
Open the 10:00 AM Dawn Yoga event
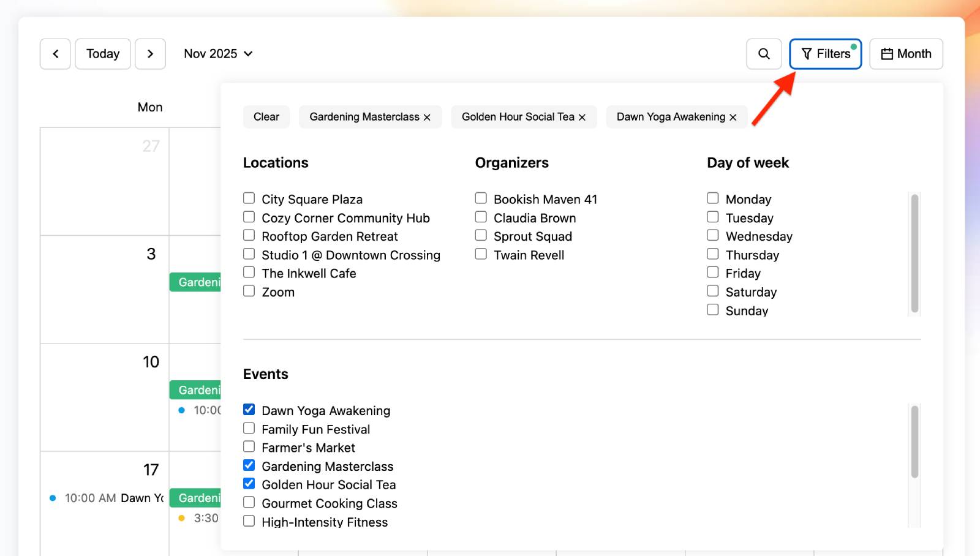(107, 498)
